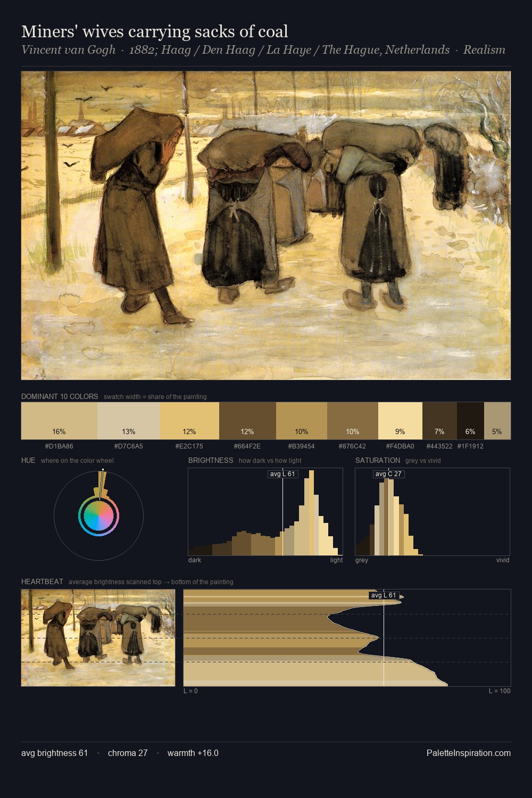Viewport: 532px width, 798px height.
Task: Click the avg L 61 label in Brightness chart
Action: [x=282, y=474]
